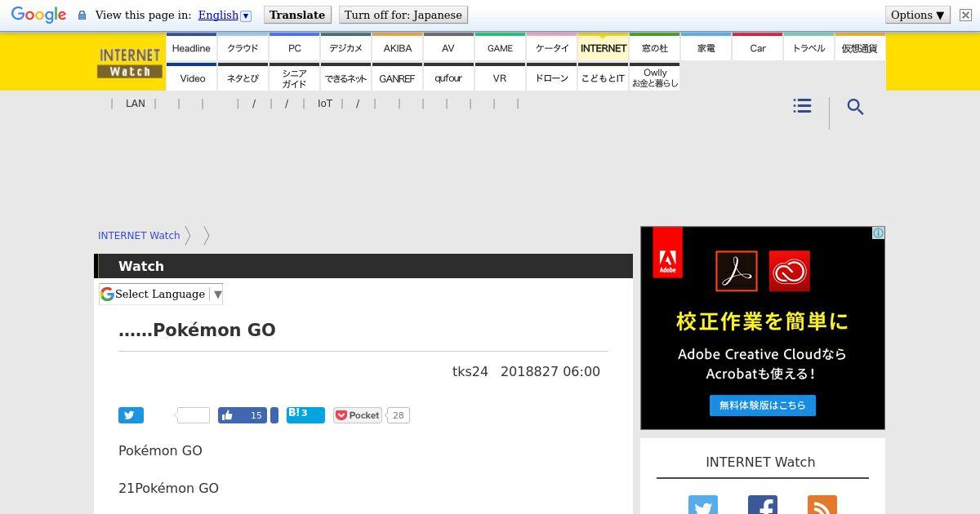Open the Select Language dropdown
980x514 pixels.
pos(161,294)
